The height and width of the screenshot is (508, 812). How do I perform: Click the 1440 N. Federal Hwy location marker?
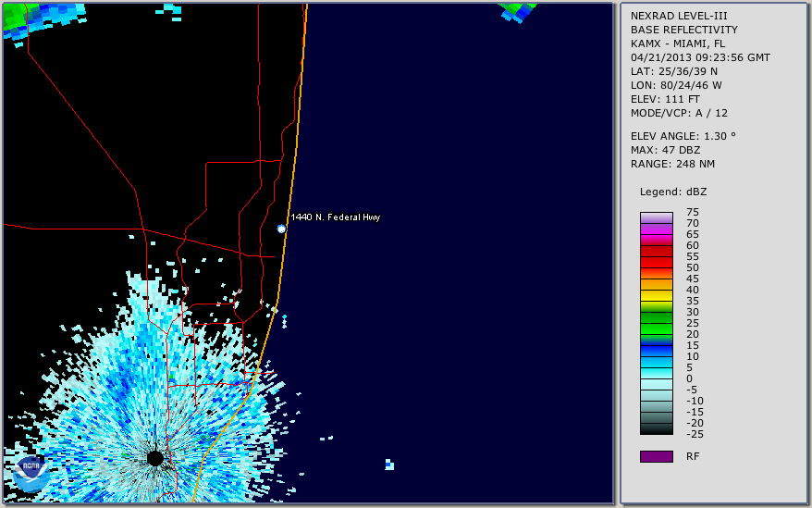[281, 229]
